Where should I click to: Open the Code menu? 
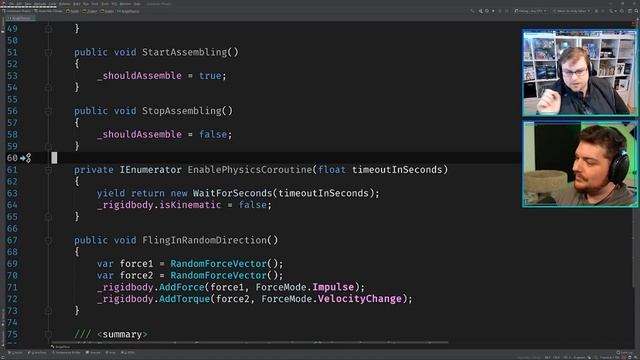click(x=52, y=4)
